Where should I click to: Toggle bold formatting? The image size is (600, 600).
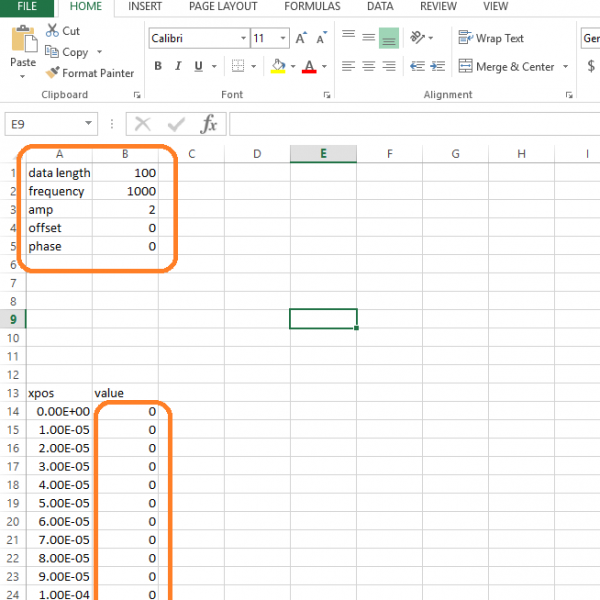pos(158,67)
